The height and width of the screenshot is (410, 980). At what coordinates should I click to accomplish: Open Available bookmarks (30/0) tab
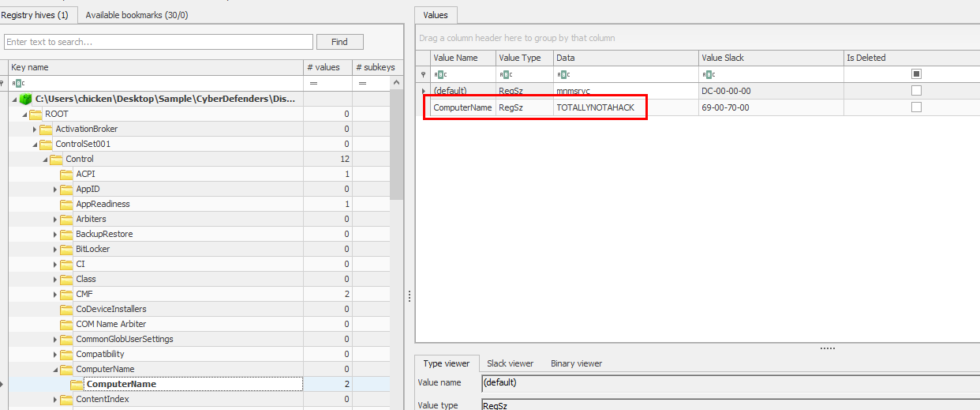137,15
